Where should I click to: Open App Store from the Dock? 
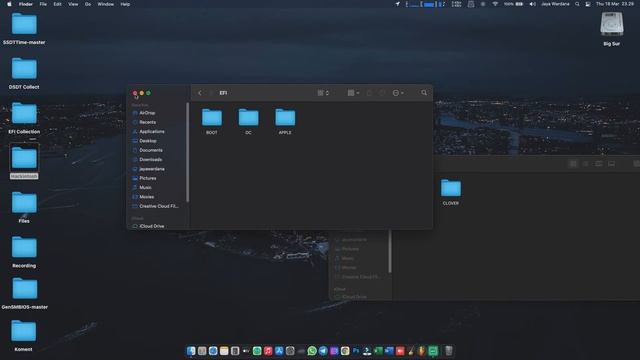tap(279, 351)
